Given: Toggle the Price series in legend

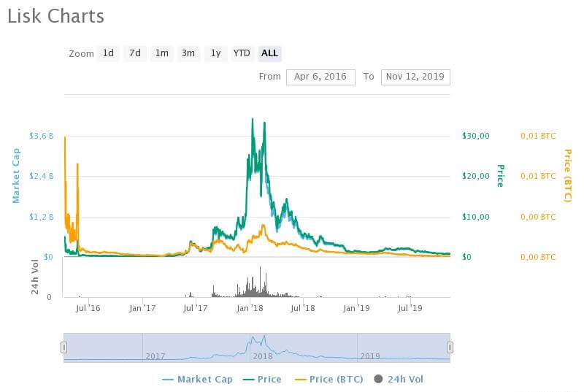Looking at the screenshot, I should coord(262,380).
